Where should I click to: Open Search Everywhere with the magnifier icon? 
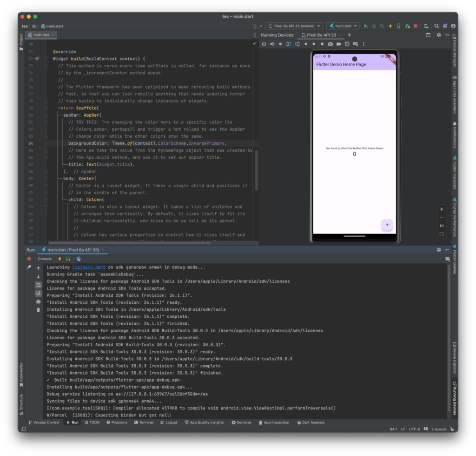(437, 26)
